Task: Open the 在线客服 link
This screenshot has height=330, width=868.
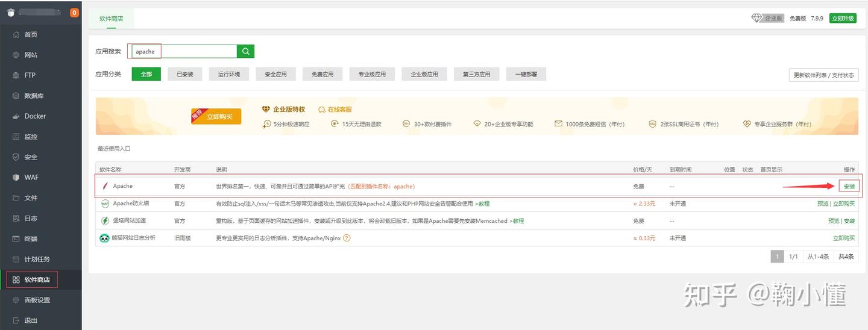Action: pos(335,110)
